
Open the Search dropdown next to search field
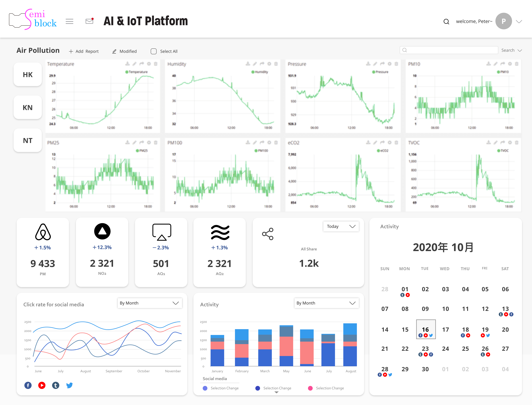512,50
